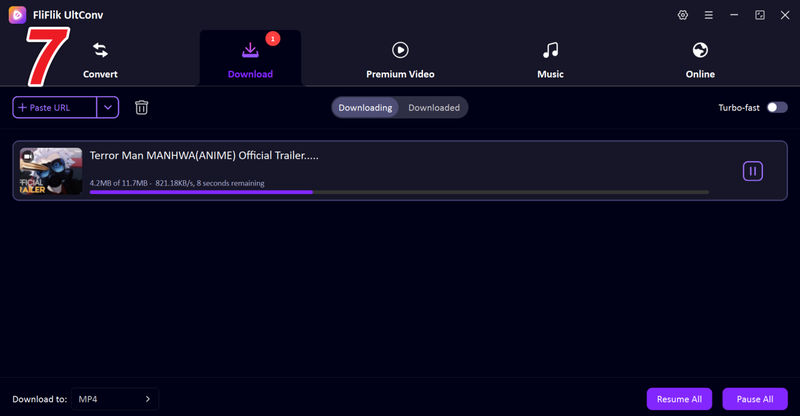Show the Downloaded list
The width and height of the screenshot is (800, 416).
point(434,108)
